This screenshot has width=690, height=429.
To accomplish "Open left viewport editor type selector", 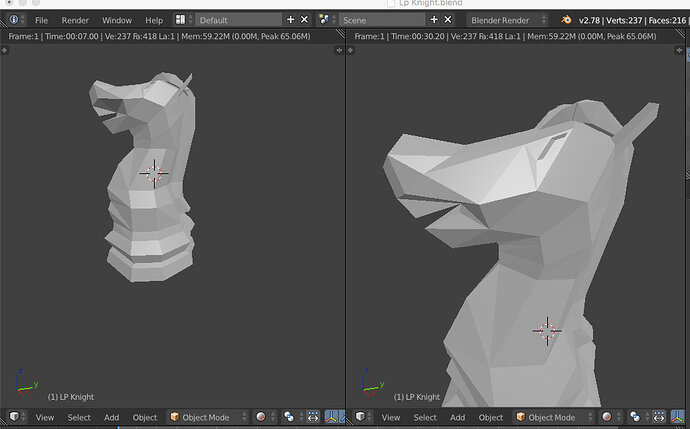I will 16,417.
